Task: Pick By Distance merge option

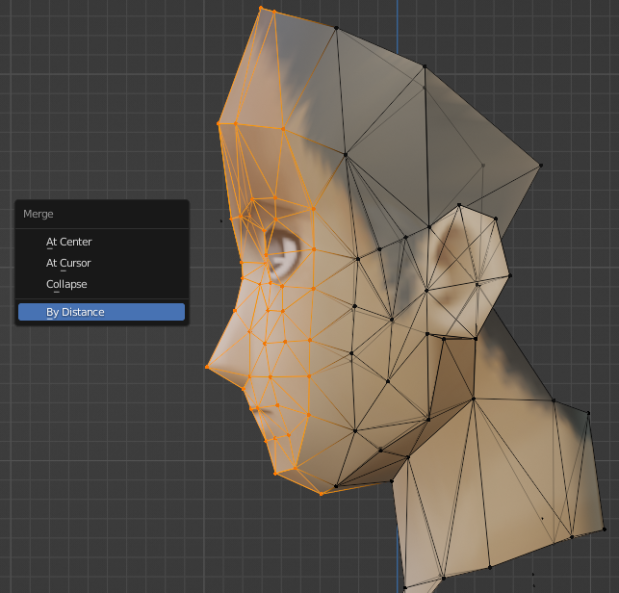Action: tap(101, 312)
